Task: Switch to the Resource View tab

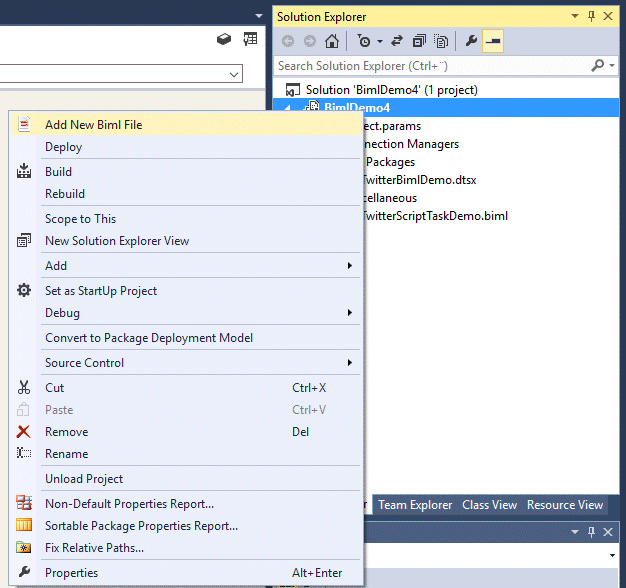Action: click(x=565, y=505)
